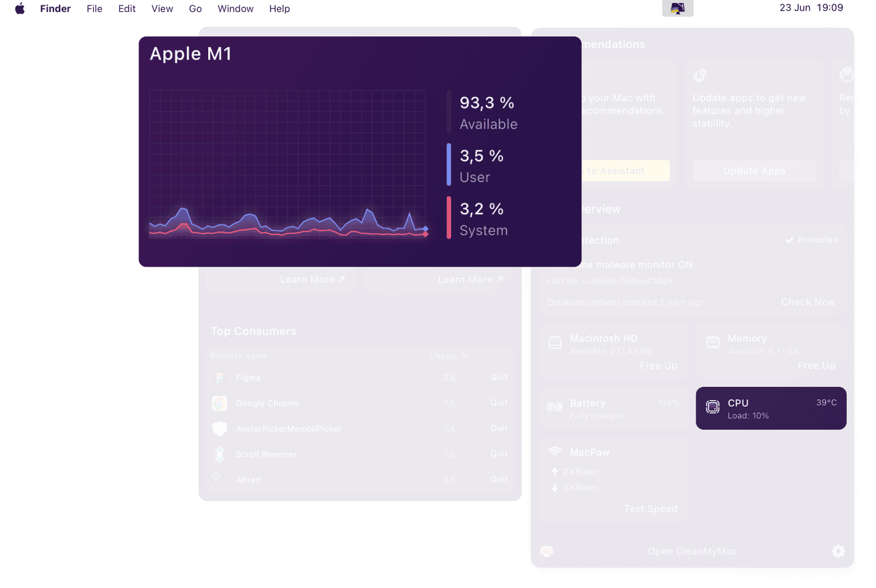Click the Apple M1 title

click(x=190, y=54)
